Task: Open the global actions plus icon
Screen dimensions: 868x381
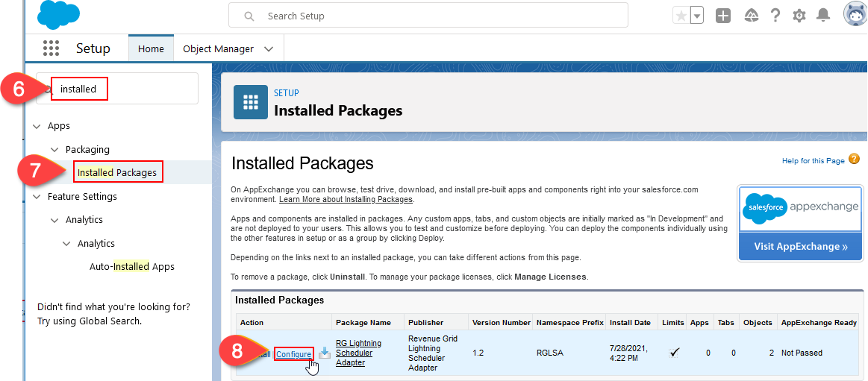Action: (723, 16)
